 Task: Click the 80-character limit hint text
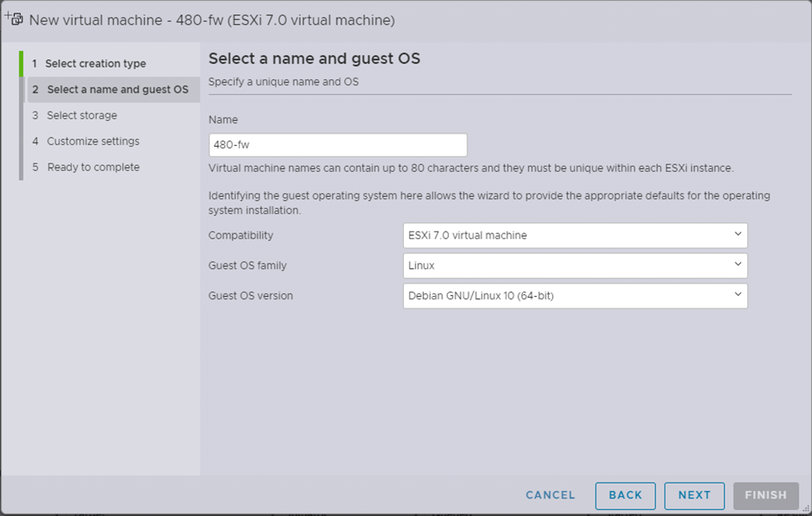(471, 168)
